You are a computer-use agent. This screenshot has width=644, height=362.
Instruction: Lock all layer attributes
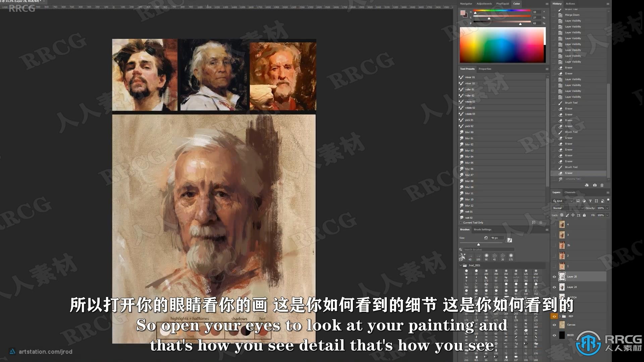584,215
